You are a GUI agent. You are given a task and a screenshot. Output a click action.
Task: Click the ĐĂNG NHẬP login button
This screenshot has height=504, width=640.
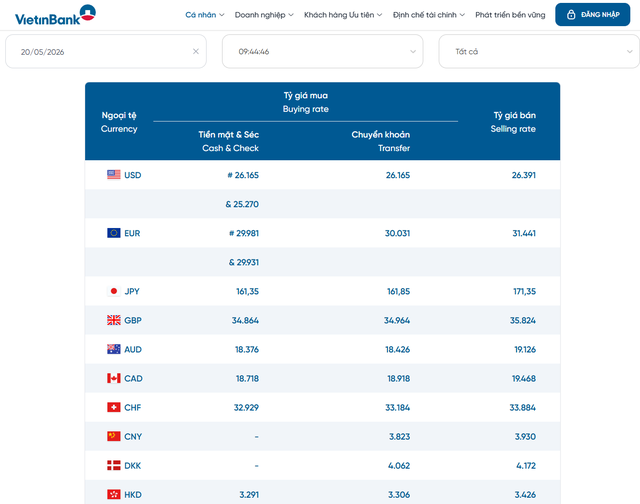(x=593, y=15)
